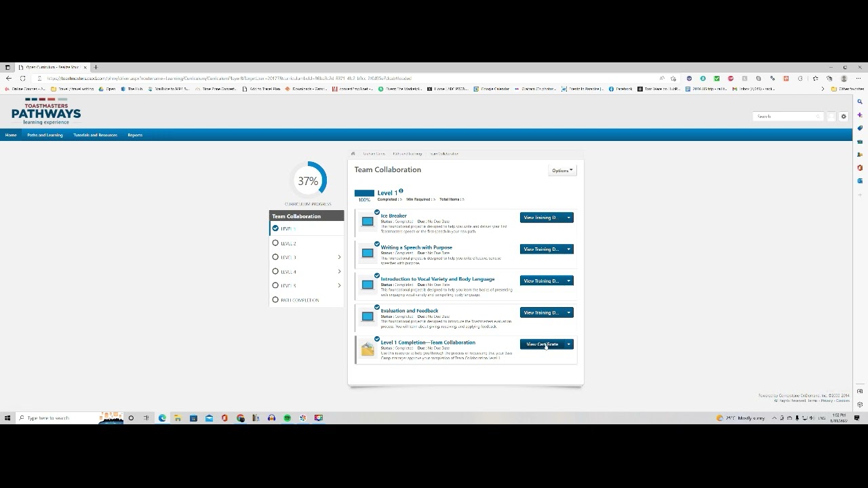The height and width of the screenshot is (488, 868).
Task: Open Spotify from the taskbar
Action: click(x=288, y=418)
